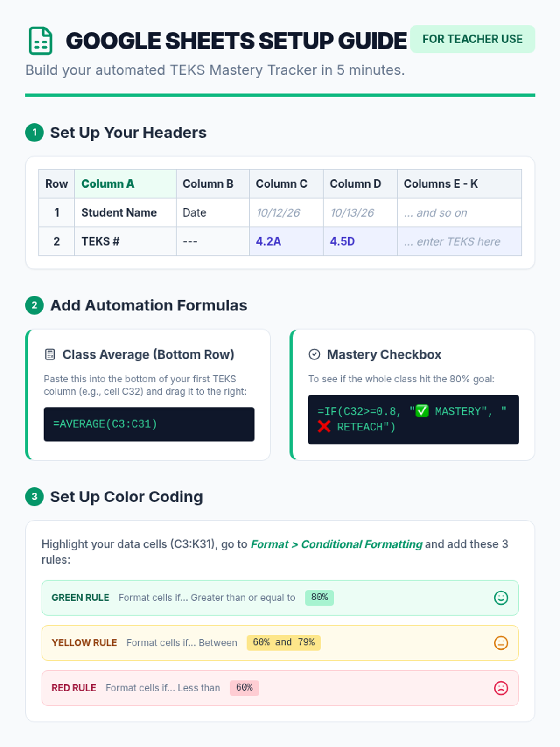The width and height of the screenshot is (560, 747).
Task: Click the =AVERAGE(C3:C31) code block
Action: (x=149, y=424)
